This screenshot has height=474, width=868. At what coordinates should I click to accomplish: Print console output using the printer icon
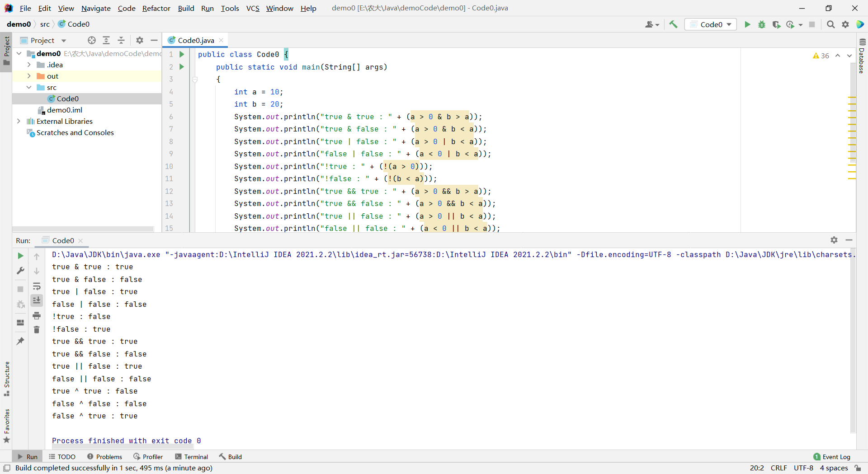[37, 315]
